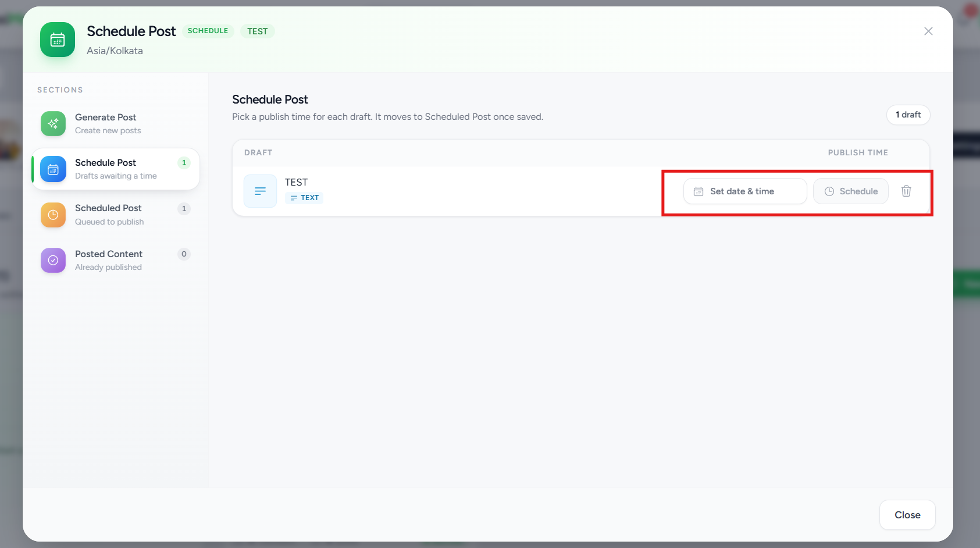Click the Generate Post sparkle icon

tap(53, 123)
